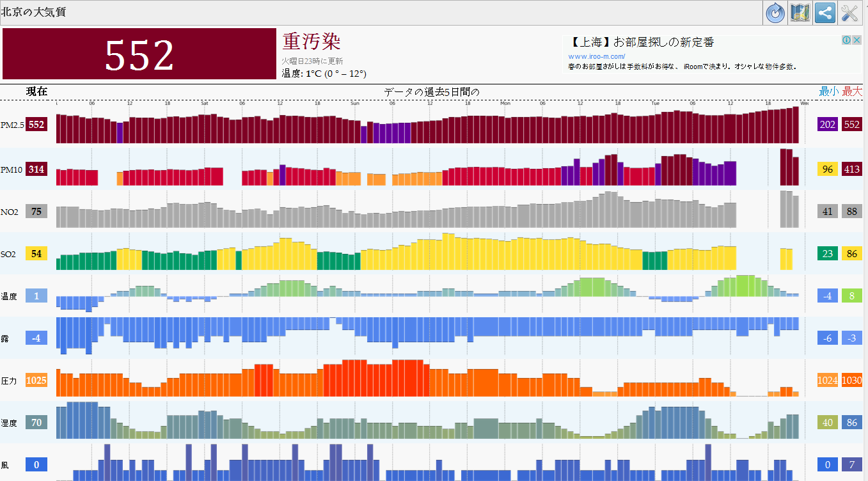Viewport: 868px width, 481px height.
Task: Click the PM10 current value 314 badge
Action: pos(36,170)
